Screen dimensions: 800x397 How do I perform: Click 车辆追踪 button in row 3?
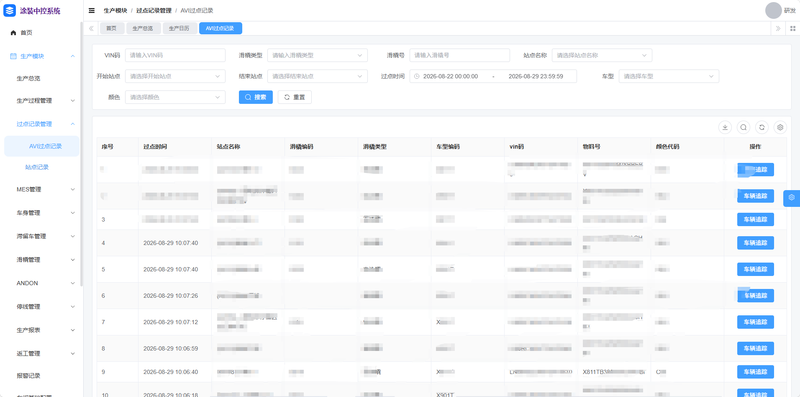click(x=755, y=219)
